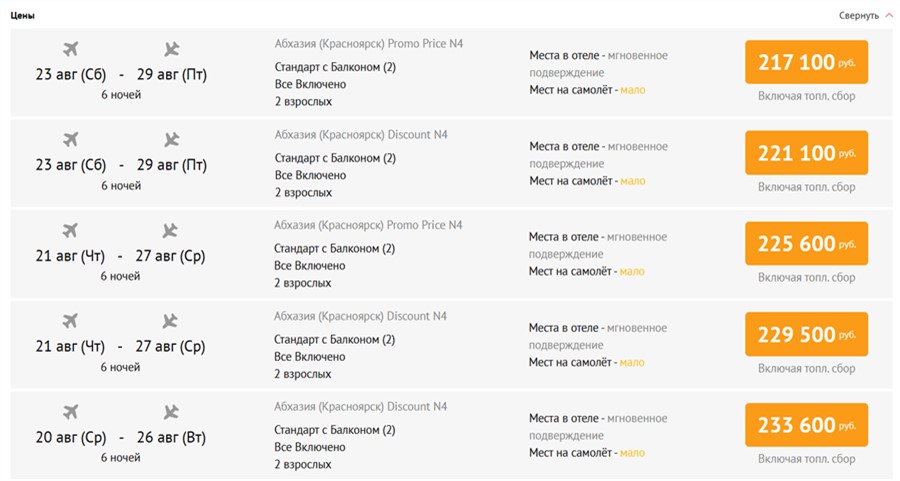
Task: Click 21 авг (Чт) date in Discount row
Action: click(x=70, y=347)
